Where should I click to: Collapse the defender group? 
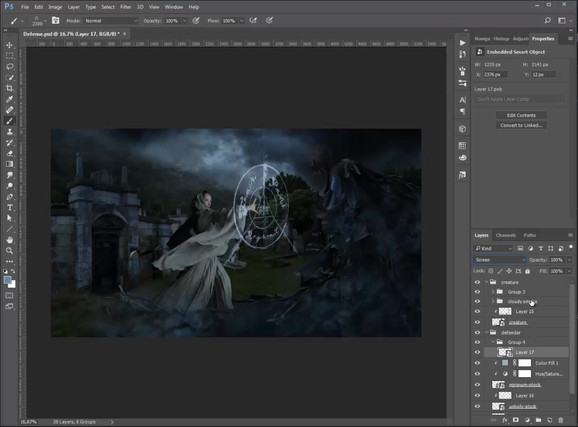pos(486,333)
